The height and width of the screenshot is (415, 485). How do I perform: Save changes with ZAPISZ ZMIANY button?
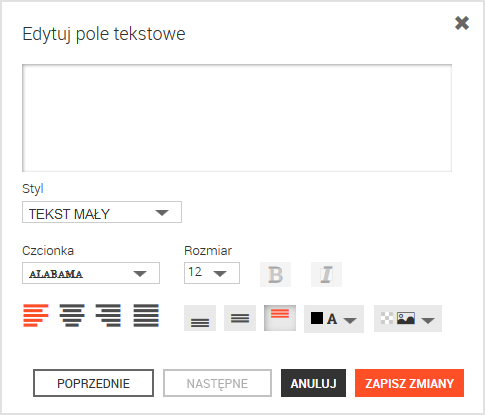409,383
